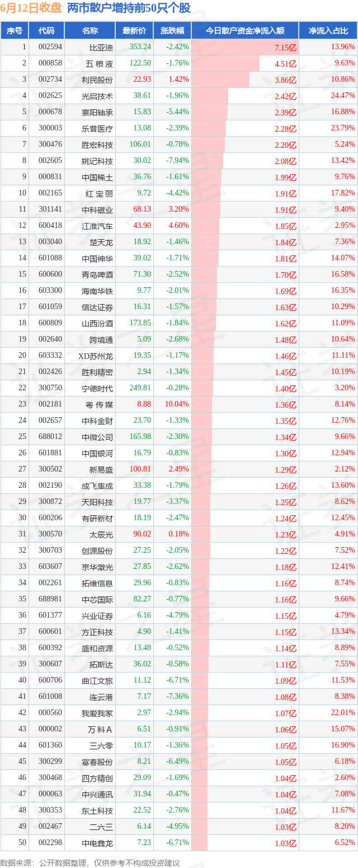This screenshot has width=358, height=868.
Task: Select stock name 中科磁业
Action: click(97, 209)
